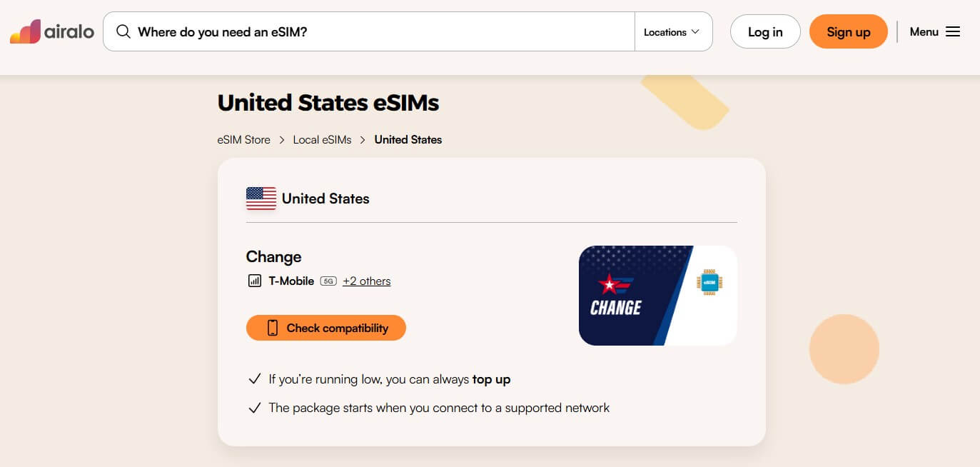This screenshot has width=980, height=467.
Task: Go to eSIM Store breadcrumb
Action: point(244,140)
